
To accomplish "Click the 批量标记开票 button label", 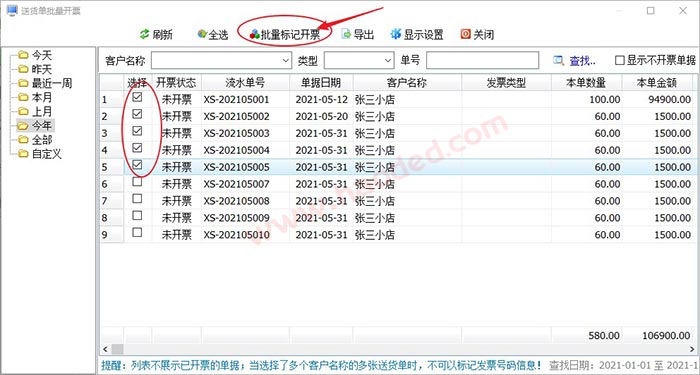I will click(x=291, y=35).
